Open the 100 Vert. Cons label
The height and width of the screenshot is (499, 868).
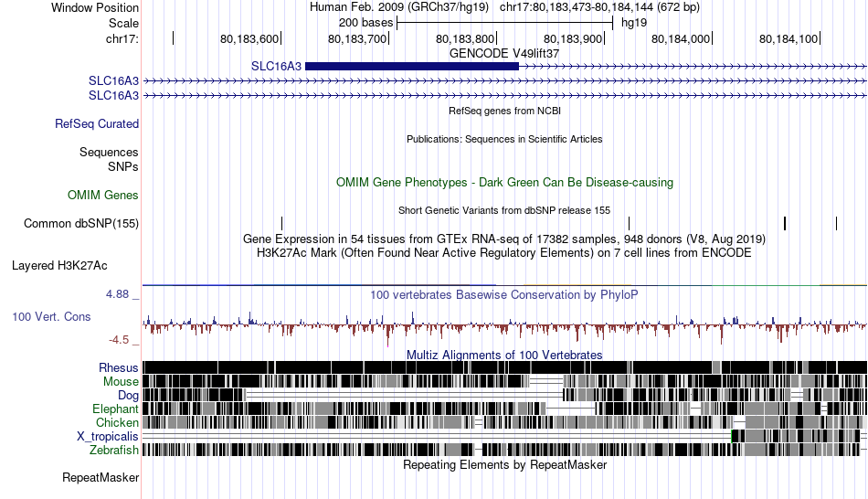click(x=51, y=317)
